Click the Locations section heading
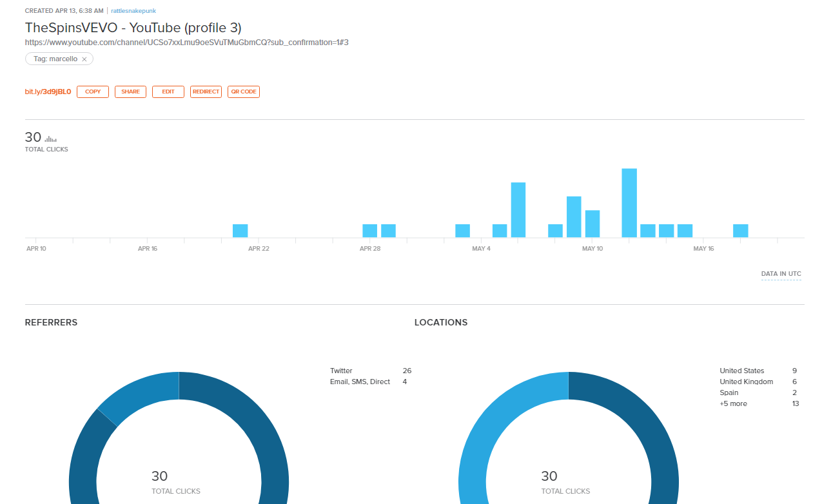Image resolution: width=822 pixels, height=504 pixels. (x=441, y=322)
